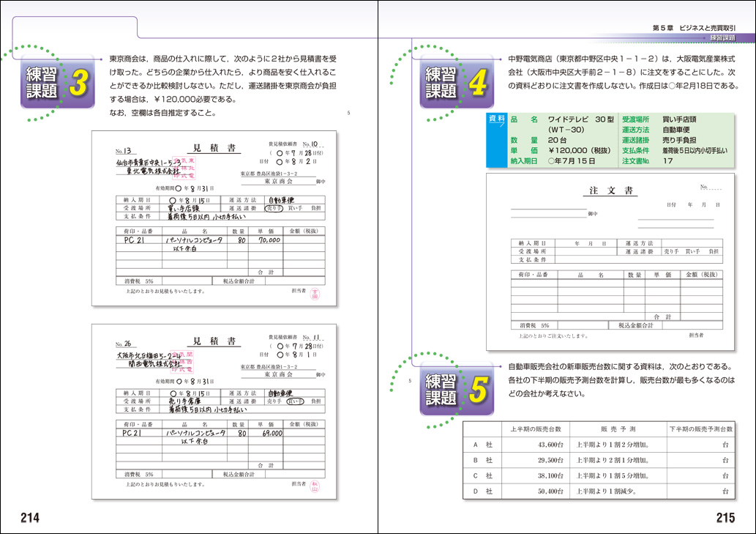
Task: Click quantity 20台 in 資料 box
Action: pos(557,140)
